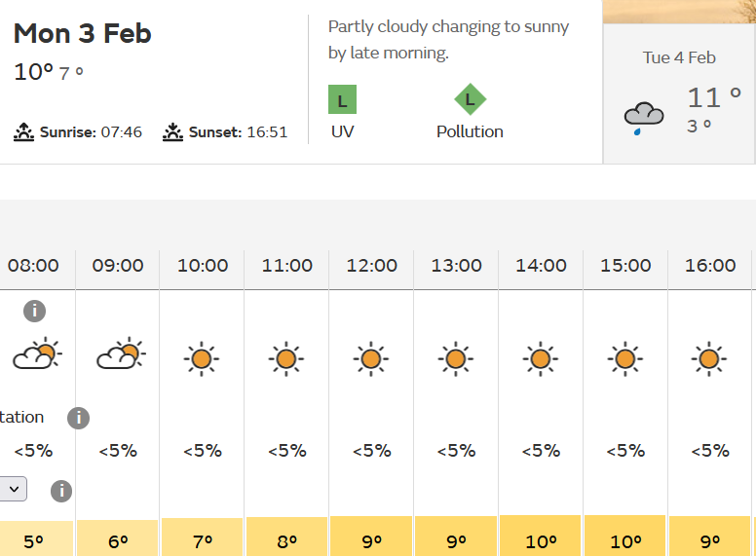Click the Pollution label

pyautogui.click(x=470, y=131)
